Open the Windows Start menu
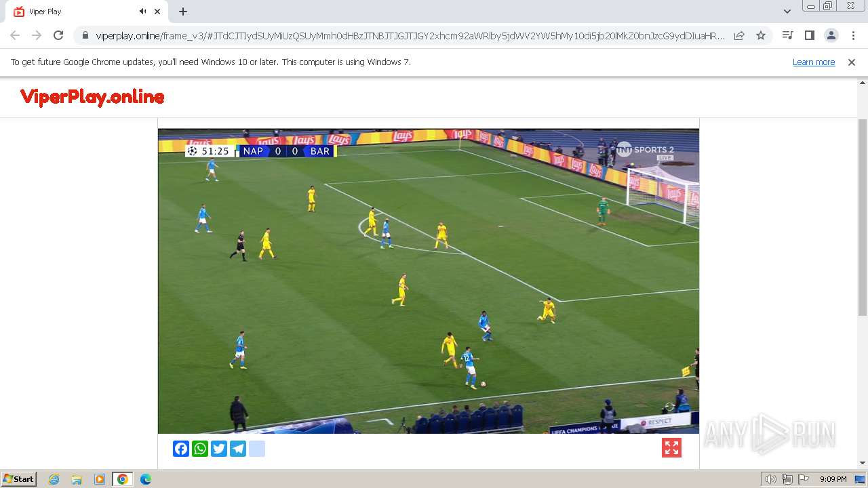The image size is (868, 488). click(18, 479)
